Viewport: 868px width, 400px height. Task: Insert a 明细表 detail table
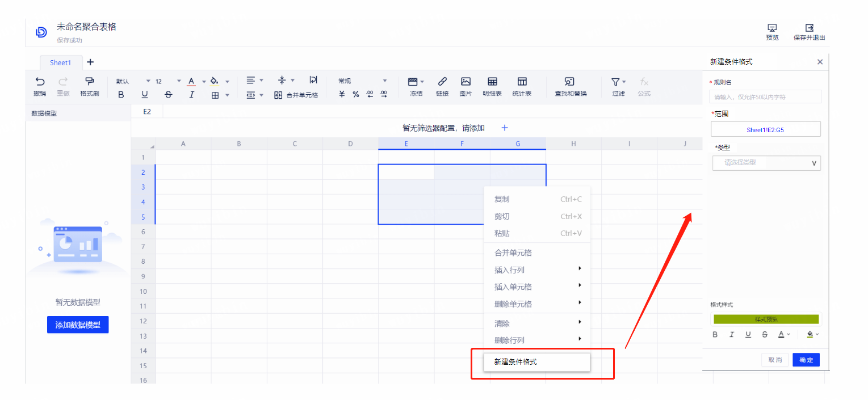pyautogui.click(x=492, y=82)
